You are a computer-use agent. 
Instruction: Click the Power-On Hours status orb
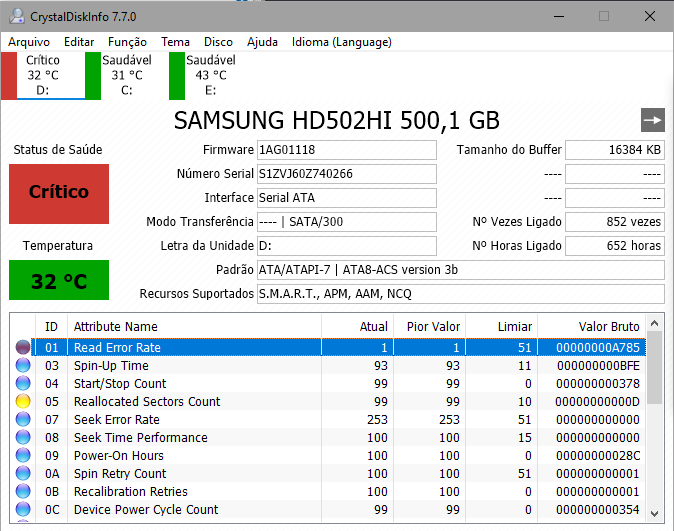[23, 455]
